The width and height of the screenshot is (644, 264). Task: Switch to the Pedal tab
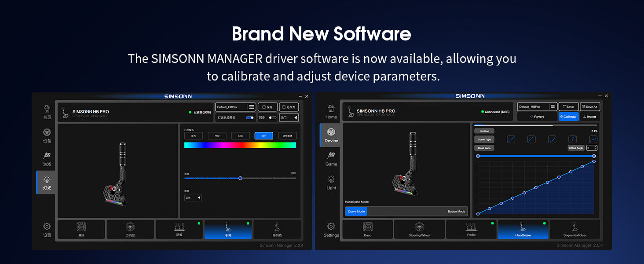click(470, 229)
